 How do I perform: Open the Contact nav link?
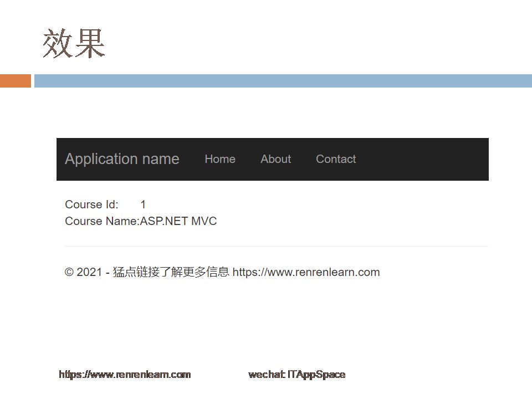click(336, 159)
